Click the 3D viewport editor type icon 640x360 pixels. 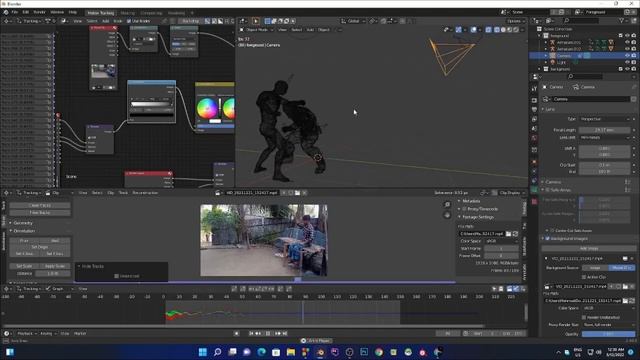tap(243, 21)
